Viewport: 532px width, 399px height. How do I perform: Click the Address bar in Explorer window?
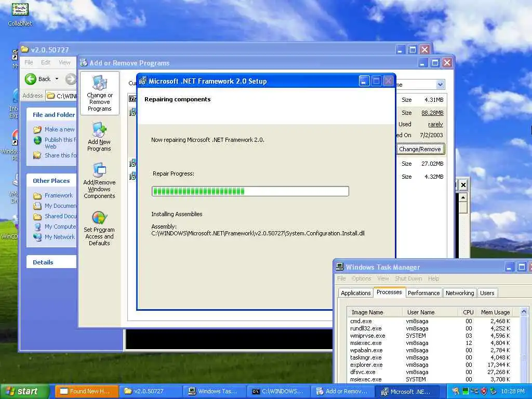click(x=61, y=96)
